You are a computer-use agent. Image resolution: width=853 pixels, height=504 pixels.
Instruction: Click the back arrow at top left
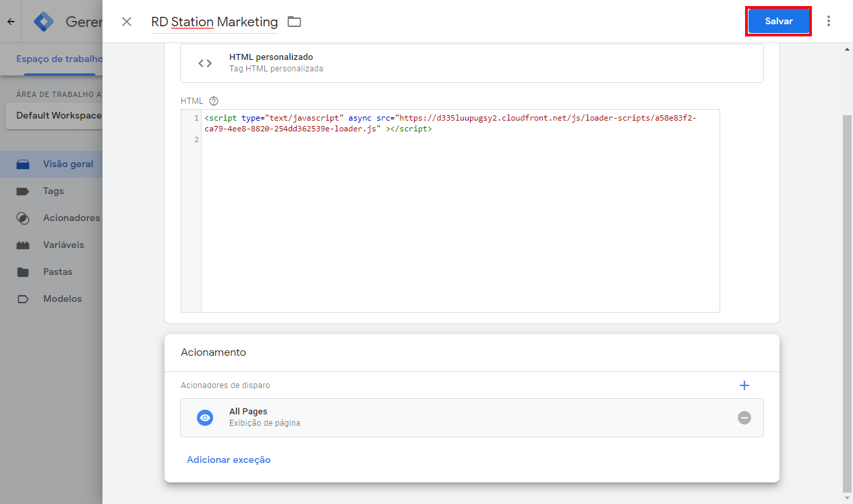pos(10,21)
